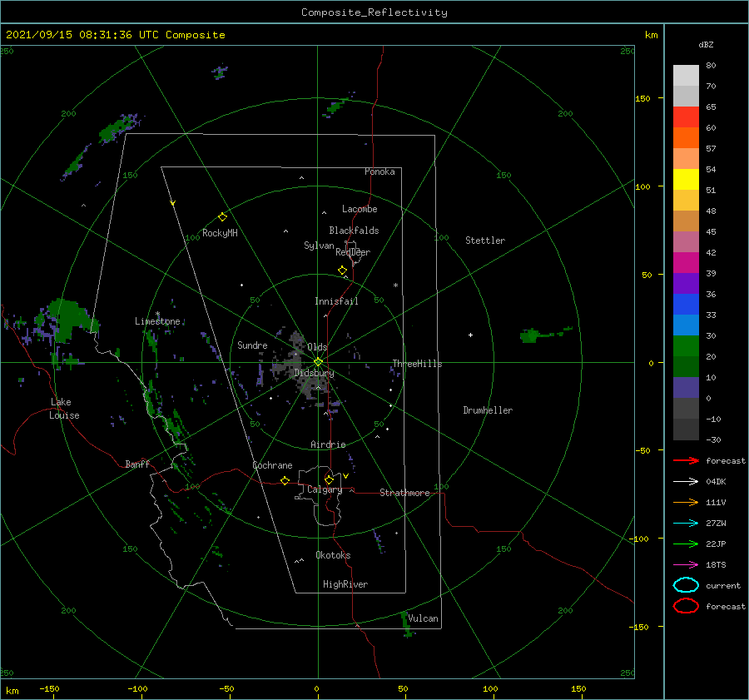The width and height of the screenshot is (749, 700).
Task: Click the yellow diamond marker above Calgary label
Action: [329, 479]
